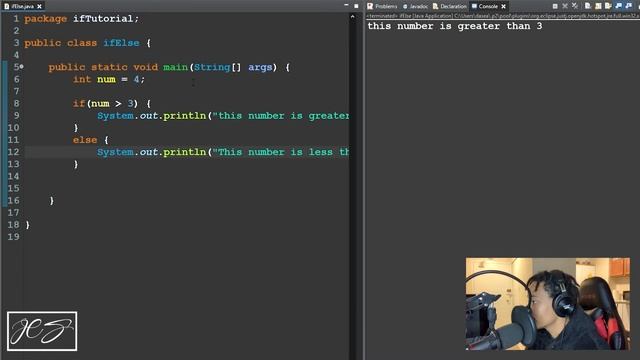This screenshot has height=360, width=640.
Task: Click the console output 'this number is greater than 3'
Action: [x=455, y=26]
